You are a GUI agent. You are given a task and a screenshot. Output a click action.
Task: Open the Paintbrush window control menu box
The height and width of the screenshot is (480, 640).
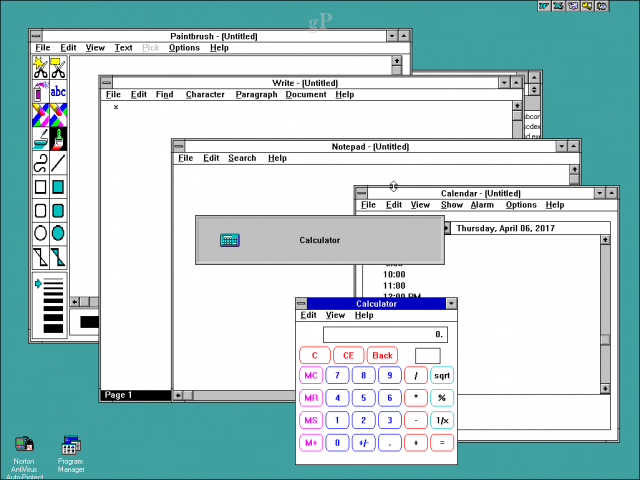(x=36, y=36)
